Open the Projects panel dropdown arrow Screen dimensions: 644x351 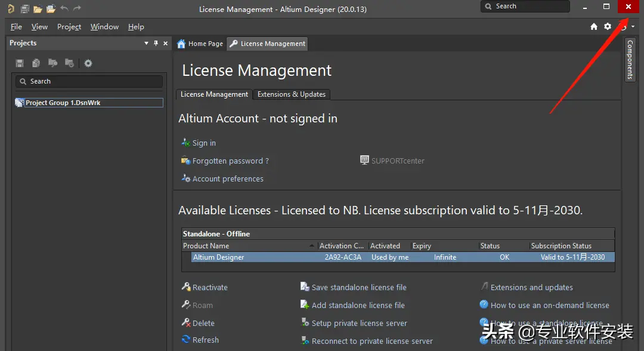click(146, 43)
